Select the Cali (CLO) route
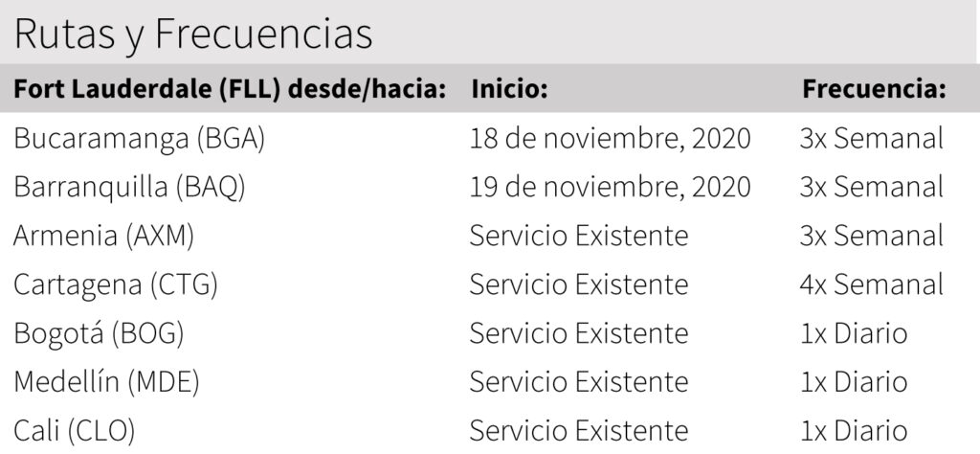Image resolution: width=980 pixels, height=454 pixels. [x=75, y=430]
